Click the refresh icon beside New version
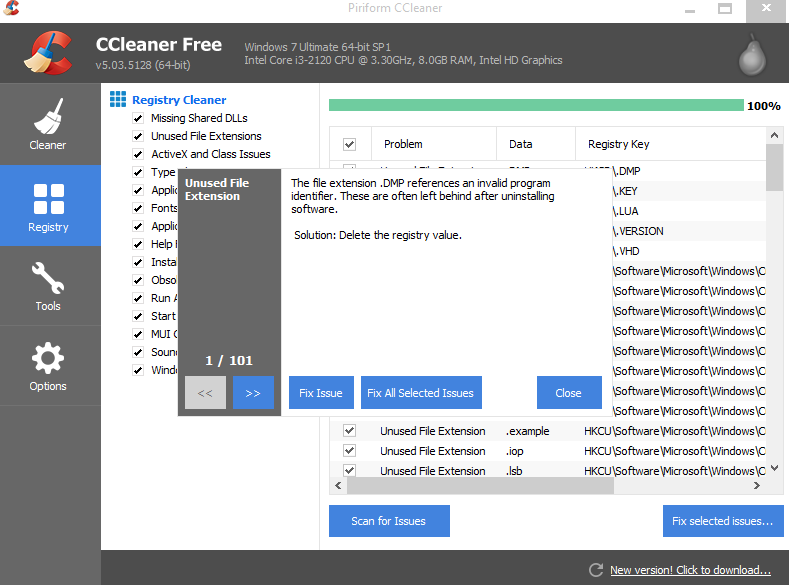Screen dimensions: 789x585 (x=596, y=570)
